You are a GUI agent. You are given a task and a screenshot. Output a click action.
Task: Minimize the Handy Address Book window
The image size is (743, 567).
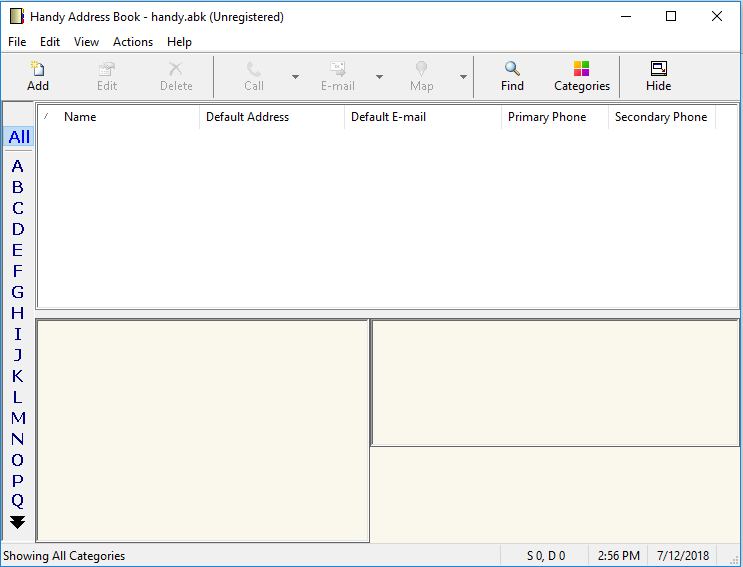pos(626,17)
